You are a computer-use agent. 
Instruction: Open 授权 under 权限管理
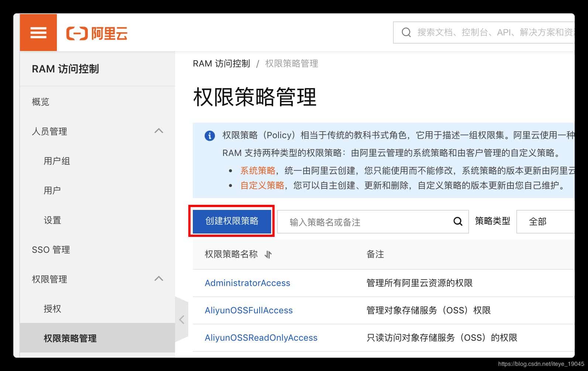click(x=52, y=309)
